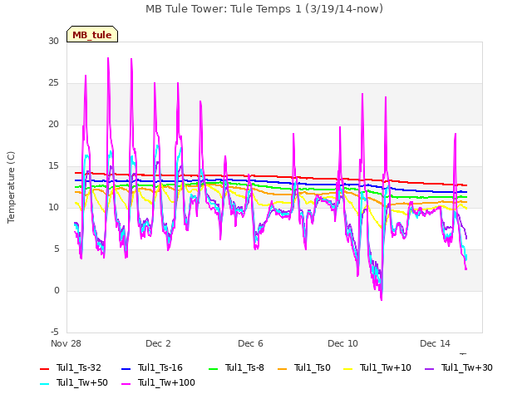Click the blue Tul1_Ts-16 legend swatch
The image size is (532, 399).
[126, 368]
